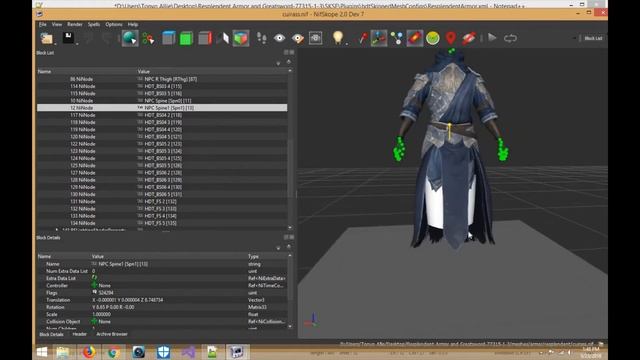Select the 131 NiNode HDT_FS 2 row
Viewport: 640px width, 360px height.
coord(162,201)
